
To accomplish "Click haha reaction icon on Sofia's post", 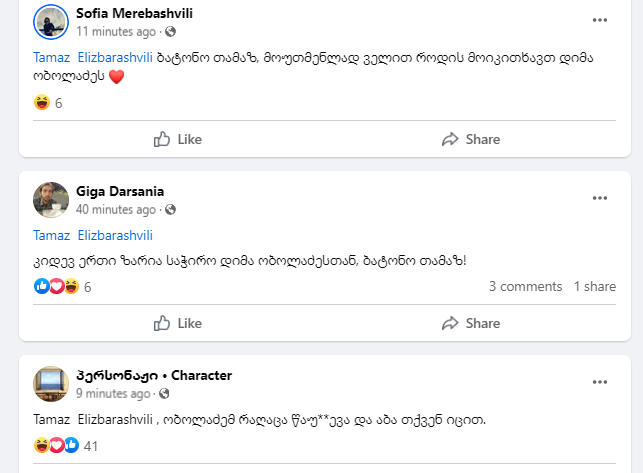I will click(41, 102).
